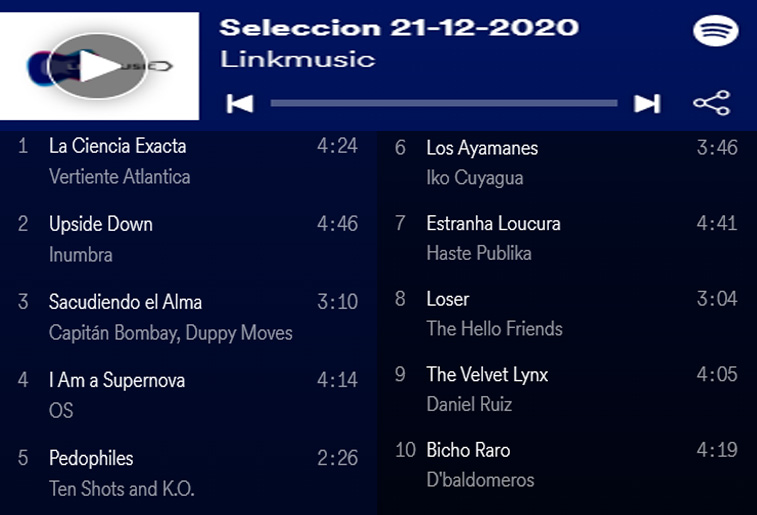
Task: Play track five by Ten Shots and K.O.
Action: click(x=91, y=458)
